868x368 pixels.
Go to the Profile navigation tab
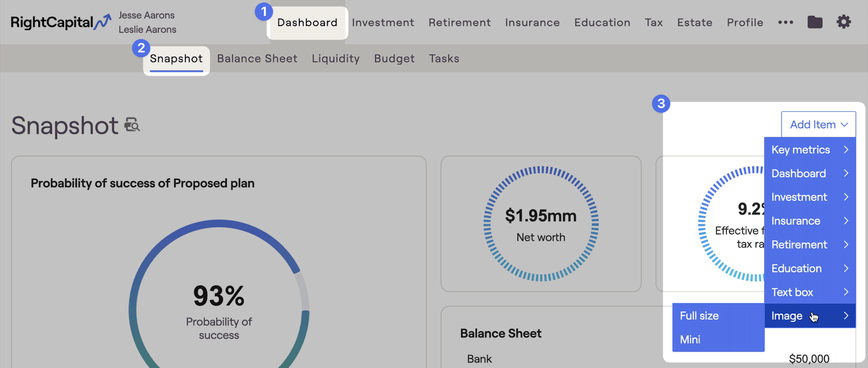[745, 23]
